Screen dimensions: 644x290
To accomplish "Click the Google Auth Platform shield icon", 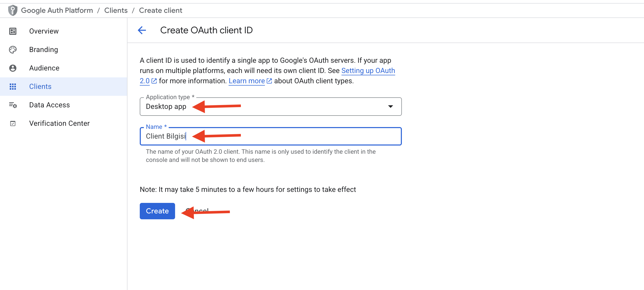I will [x=13, y=11].
